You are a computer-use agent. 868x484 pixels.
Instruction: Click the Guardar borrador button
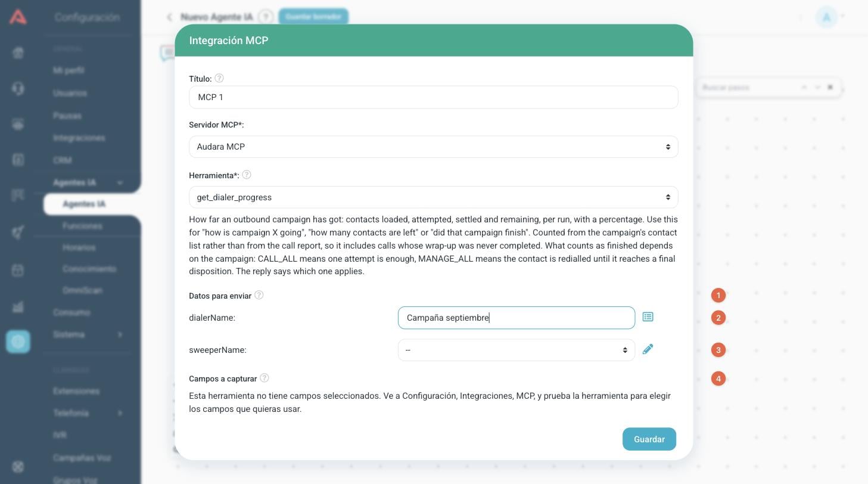point(313,17)
